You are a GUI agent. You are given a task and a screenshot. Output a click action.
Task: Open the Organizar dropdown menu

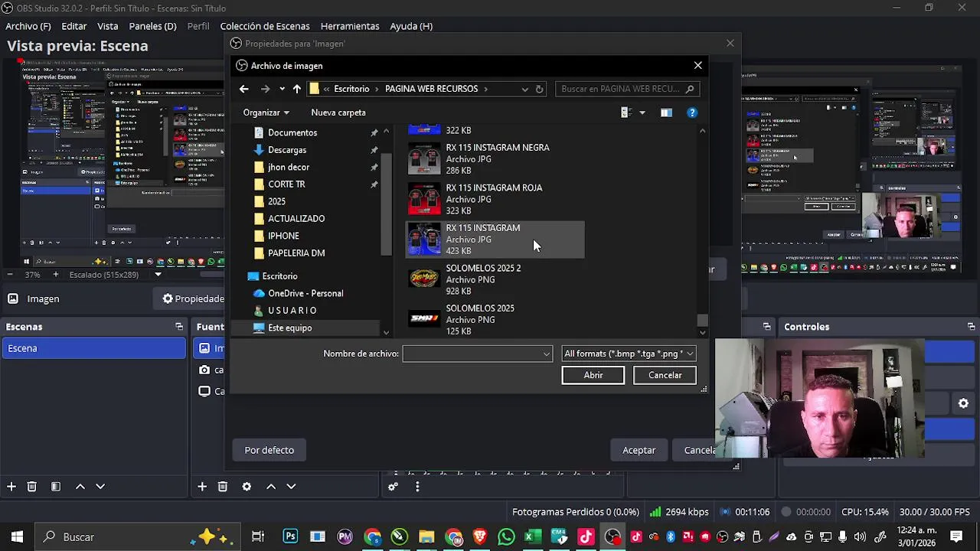click(x=265, y=112)
